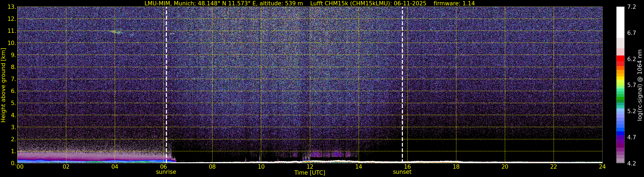Click the "11." height axis tick label
Image resolution: width=644 pixels, height=177 pixels.
click(12, 31)
